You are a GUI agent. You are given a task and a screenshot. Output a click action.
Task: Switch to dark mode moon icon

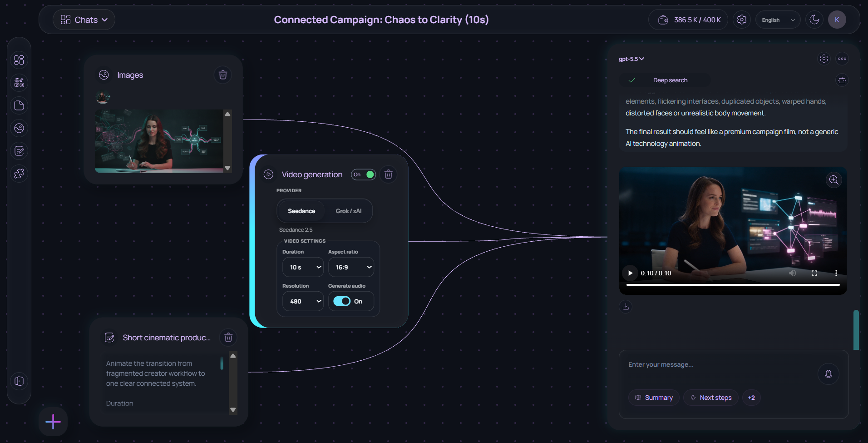click(814, 20)
